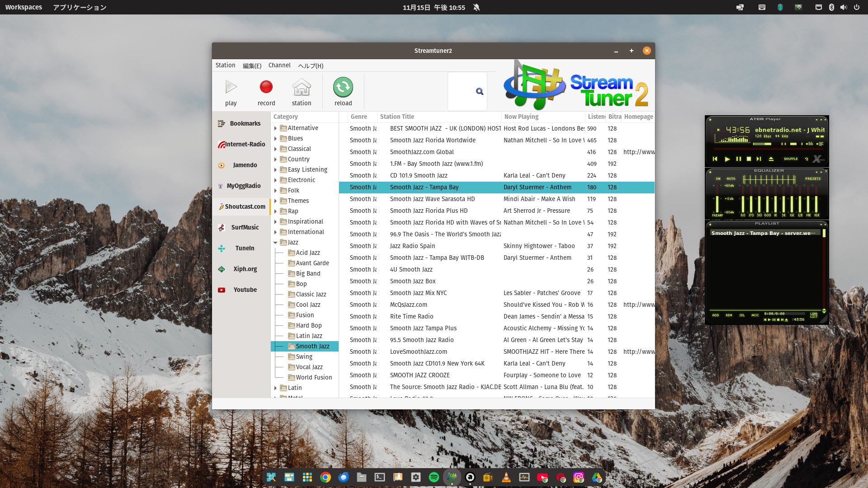Sort by the Station Title column
868x488 pixels.
(x=439, y=117)
